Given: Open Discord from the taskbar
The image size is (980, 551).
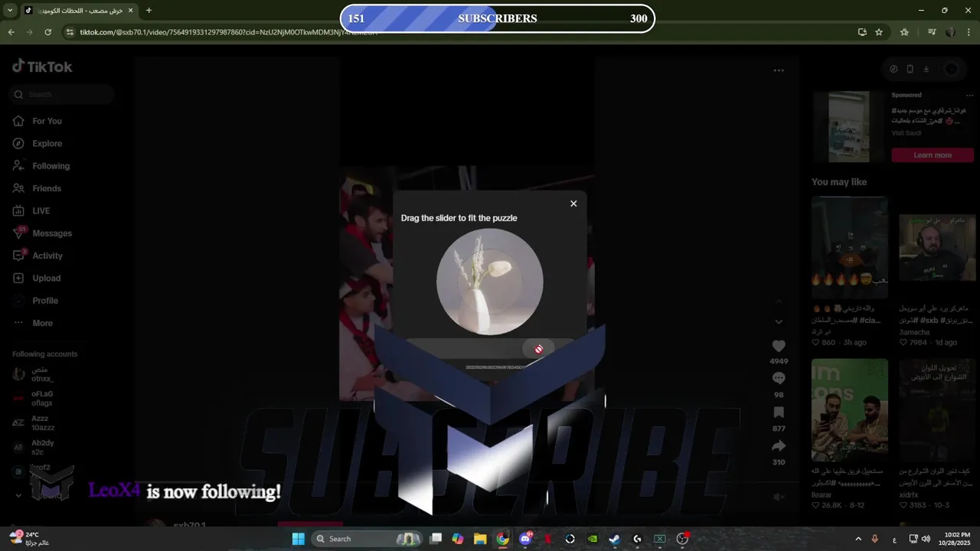Looking at the screenshot, I should point(526,539).
